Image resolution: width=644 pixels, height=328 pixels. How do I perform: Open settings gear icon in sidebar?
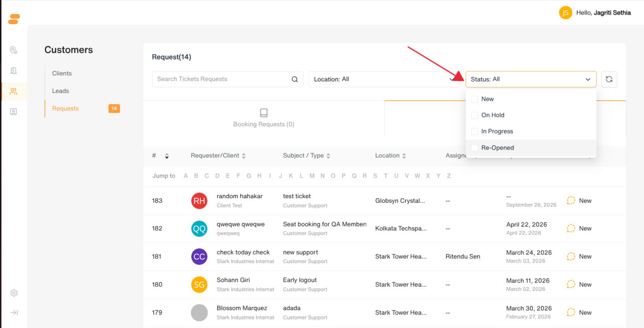(x=14, y=293)
